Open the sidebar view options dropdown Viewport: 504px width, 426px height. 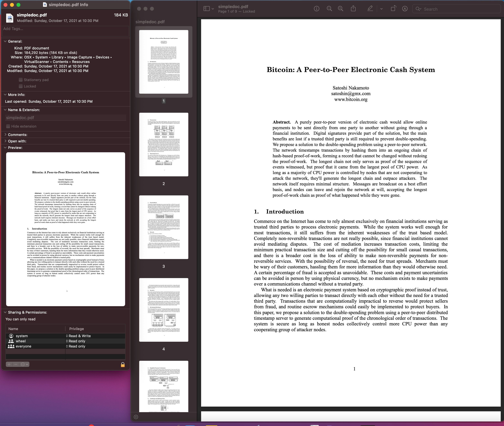[209, 9]
